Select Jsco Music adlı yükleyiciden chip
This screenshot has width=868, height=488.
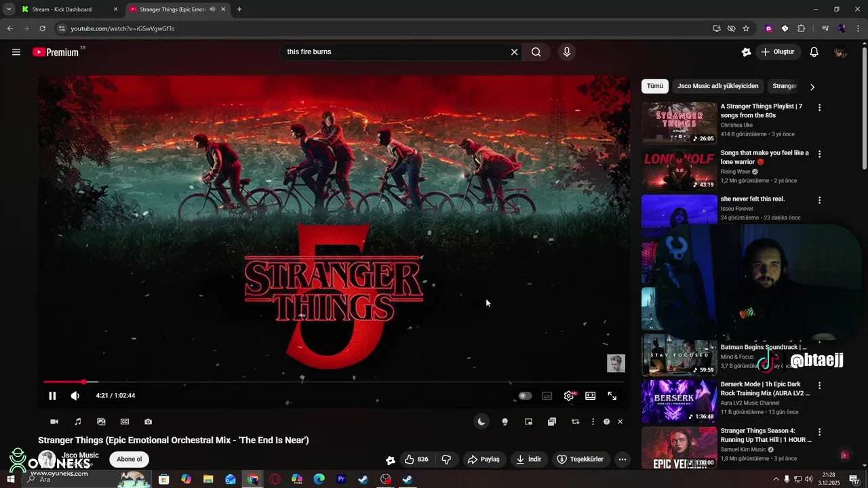[x=717, y=86]
